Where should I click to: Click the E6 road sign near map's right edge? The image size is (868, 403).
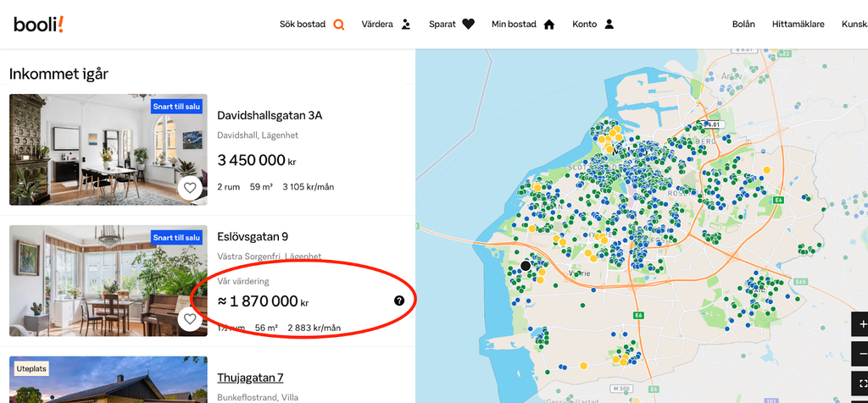coord(780,200)
